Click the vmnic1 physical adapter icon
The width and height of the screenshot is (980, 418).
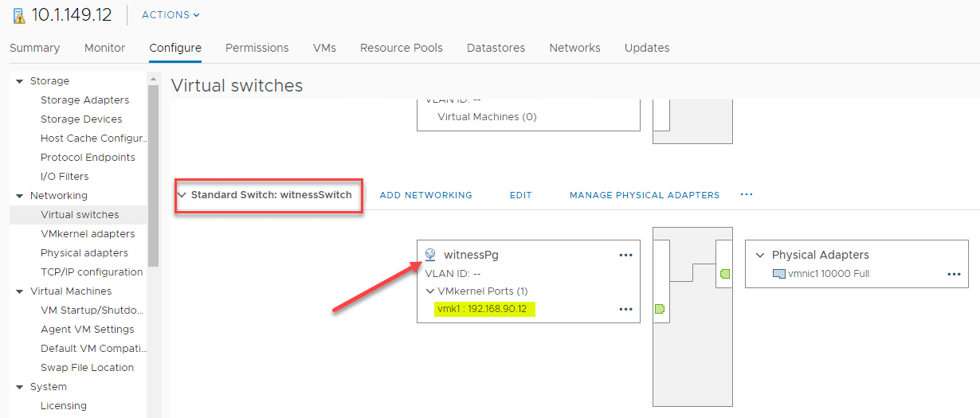click(779, 274)
